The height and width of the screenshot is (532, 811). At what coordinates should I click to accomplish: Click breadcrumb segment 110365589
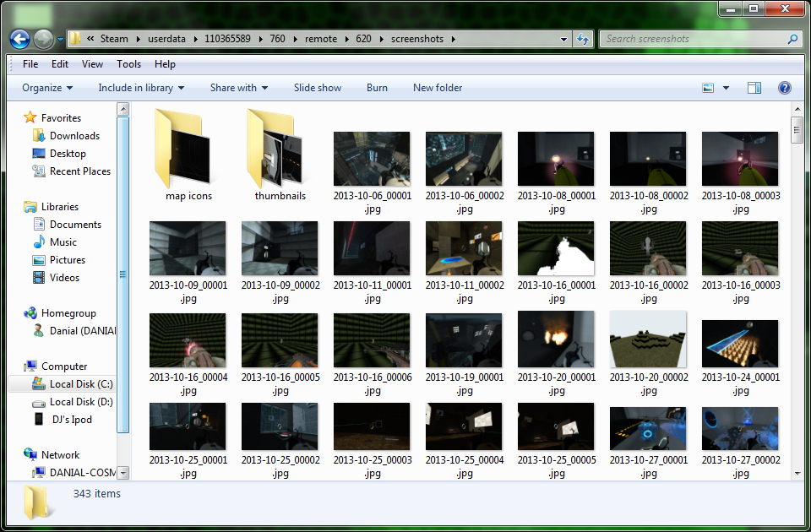click(227, 39)
